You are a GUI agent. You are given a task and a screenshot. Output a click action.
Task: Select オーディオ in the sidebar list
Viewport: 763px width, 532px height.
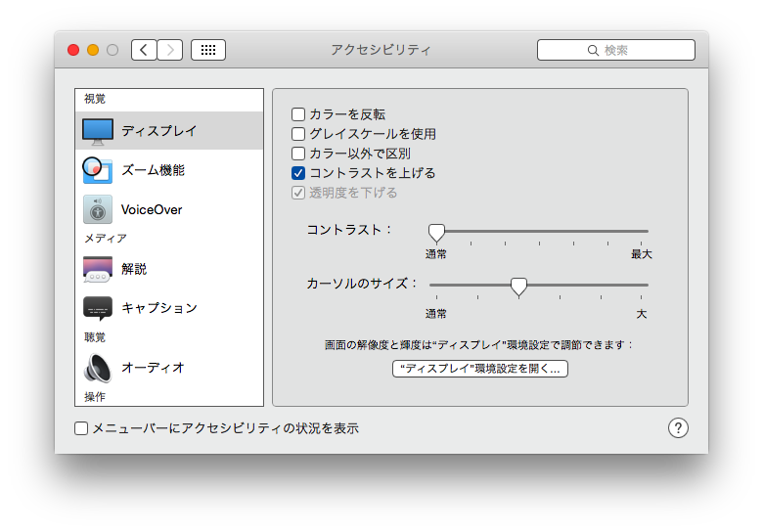(169, 368)
